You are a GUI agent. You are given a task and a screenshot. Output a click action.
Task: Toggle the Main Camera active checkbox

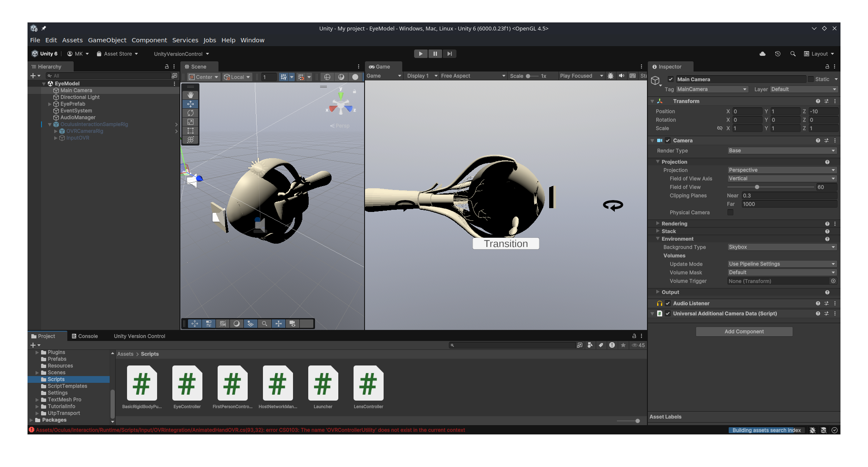(x=671, y=79)
